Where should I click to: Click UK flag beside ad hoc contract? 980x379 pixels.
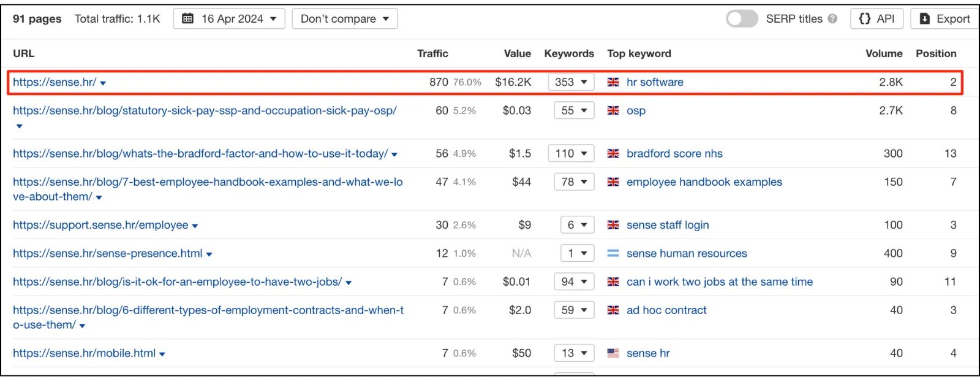coord(613,310)
